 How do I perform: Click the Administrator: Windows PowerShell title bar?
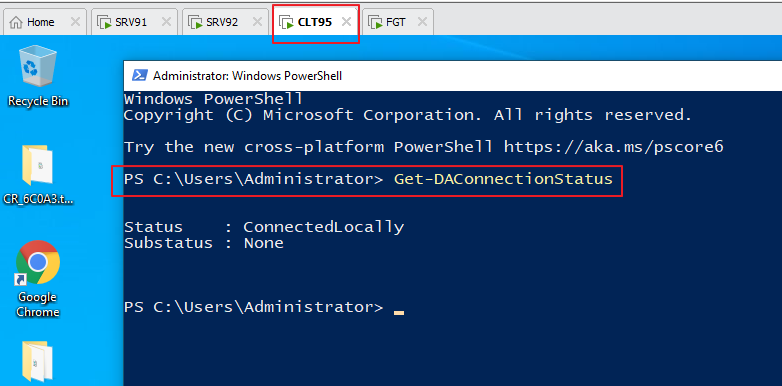(452, 76)
